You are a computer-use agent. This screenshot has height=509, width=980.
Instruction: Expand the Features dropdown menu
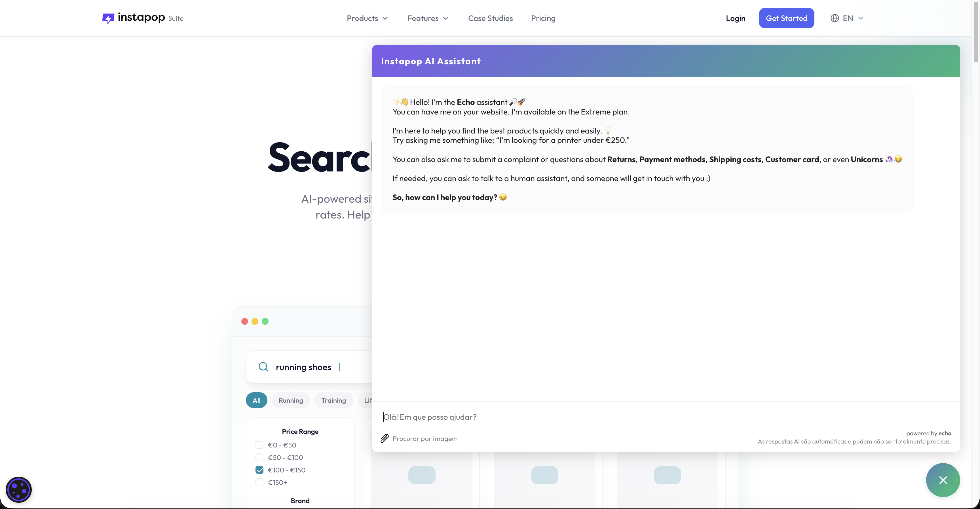click(428, 18)
